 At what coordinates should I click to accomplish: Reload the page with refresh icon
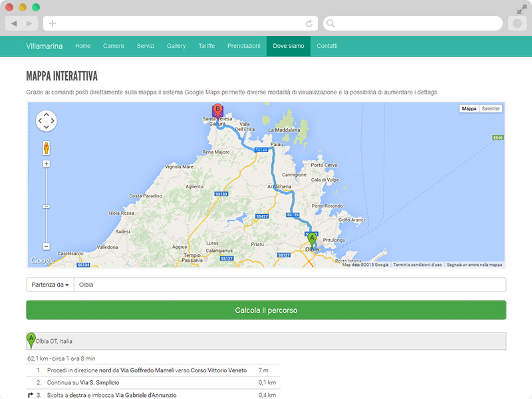point(309,23)
